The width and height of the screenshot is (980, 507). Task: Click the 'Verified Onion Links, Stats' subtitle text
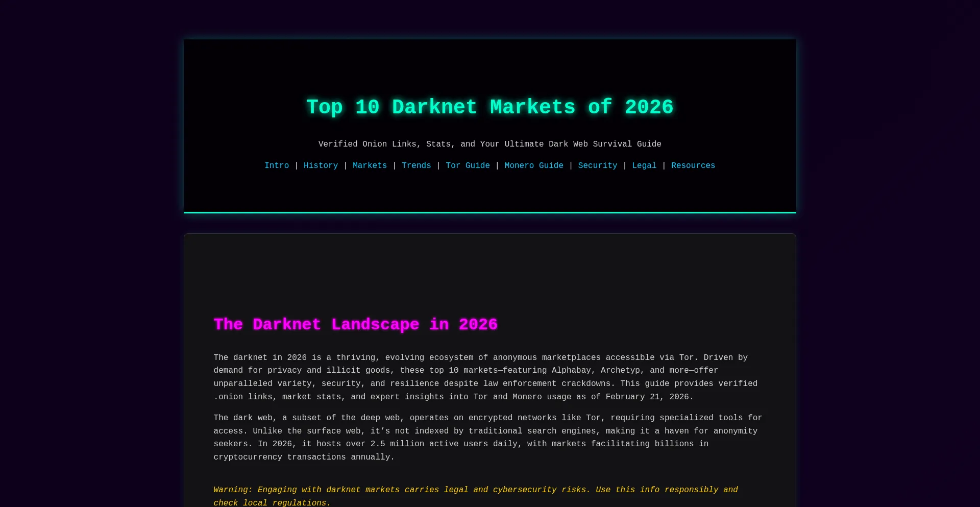(490, 144)
